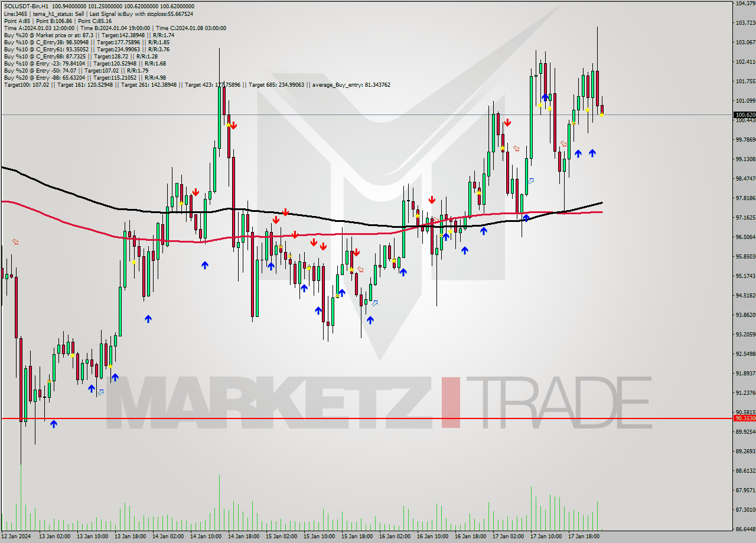This screenshot has height=543, width=756.
Task: Click the 'Buy %20 @ Entry -88: 65.63204' line
Action: click(x=84, y=77)
